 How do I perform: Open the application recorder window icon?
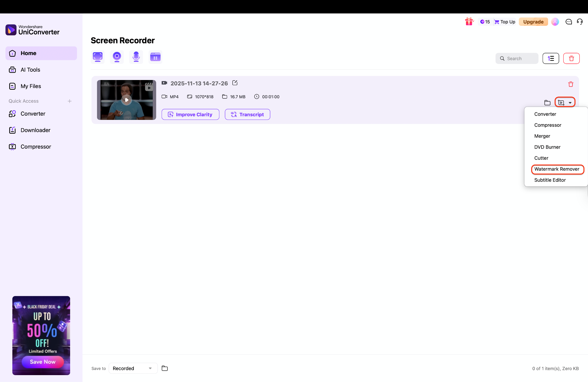click(155, 57)
